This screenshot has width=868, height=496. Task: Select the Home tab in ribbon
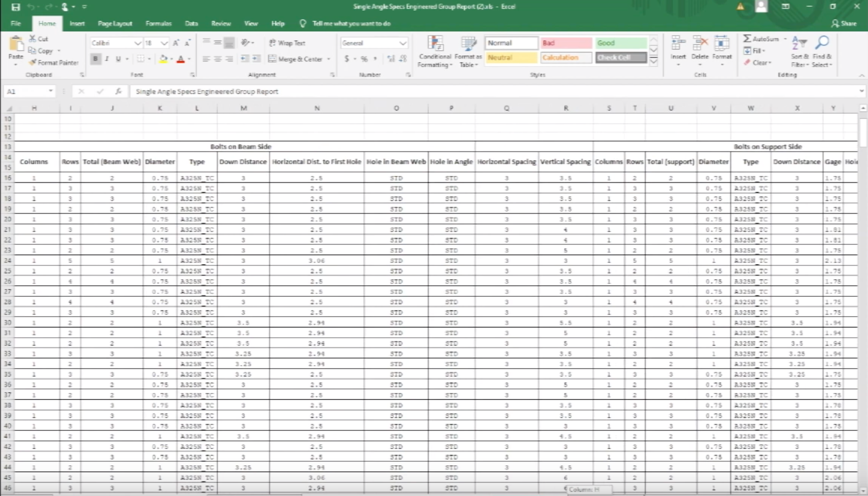[46, 23]
